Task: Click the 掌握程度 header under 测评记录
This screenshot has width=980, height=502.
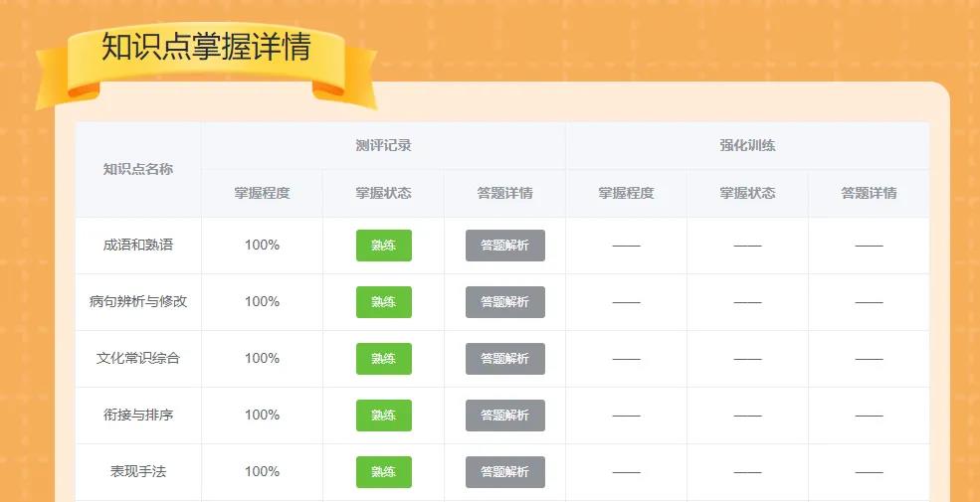Action: tap(262, 193)
